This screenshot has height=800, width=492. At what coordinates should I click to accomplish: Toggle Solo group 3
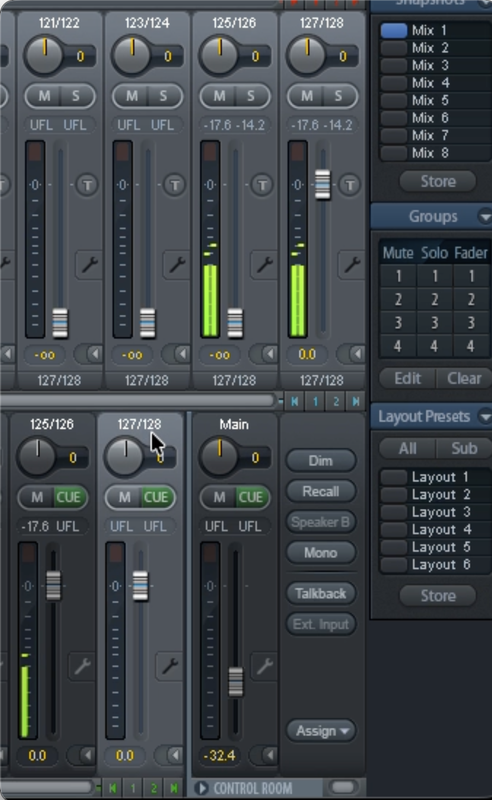pos(434,323)
